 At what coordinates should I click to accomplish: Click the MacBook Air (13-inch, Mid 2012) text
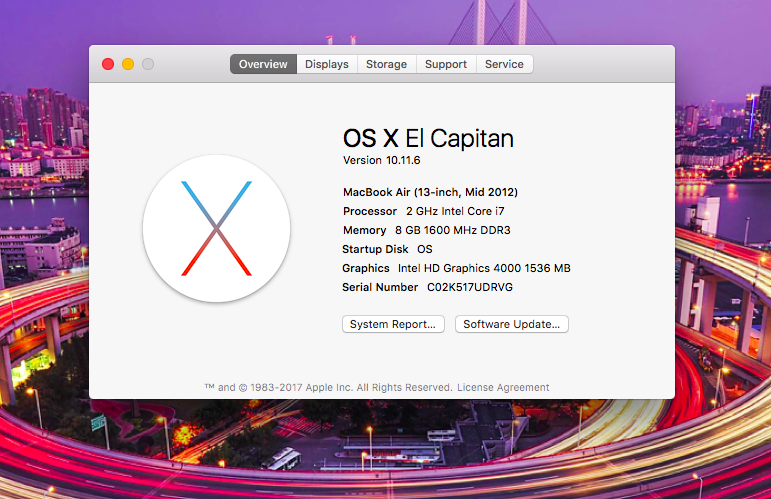pyautogui.click(x=430, y=192)
